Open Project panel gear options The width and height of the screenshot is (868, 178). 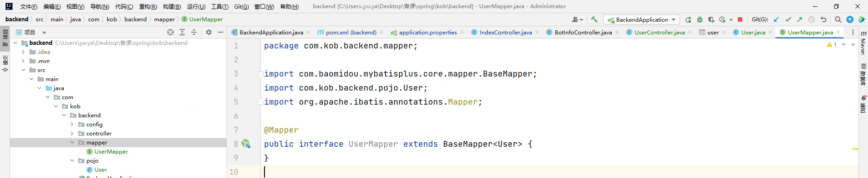click(209, 32)
